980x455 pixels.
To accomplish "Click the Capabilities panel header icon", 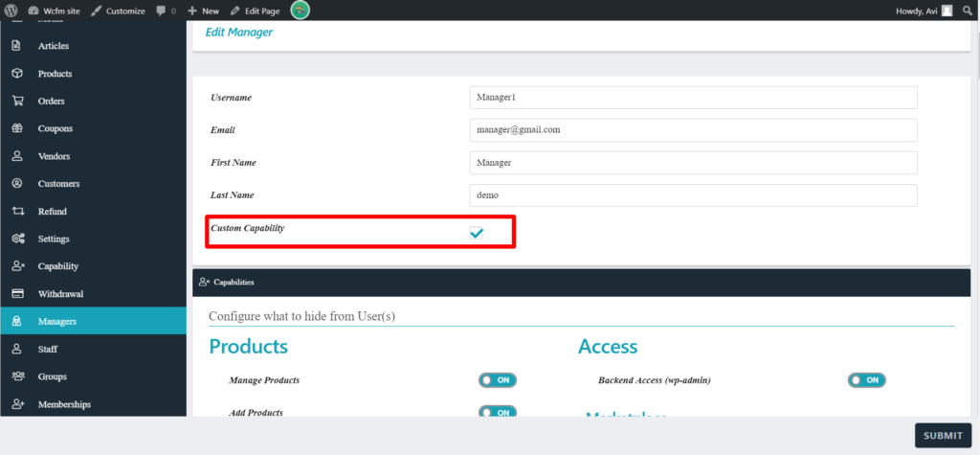I will coord(204,283).
